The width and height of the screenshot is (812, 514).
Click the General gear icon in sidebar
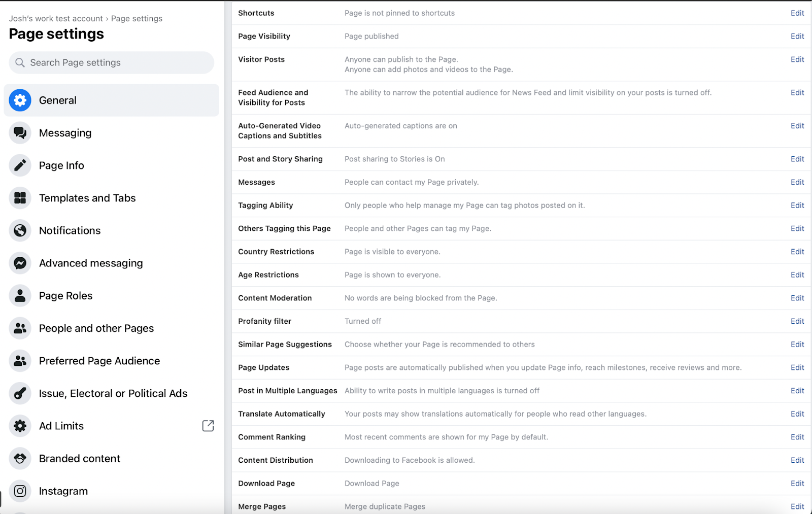click(20, 100)
